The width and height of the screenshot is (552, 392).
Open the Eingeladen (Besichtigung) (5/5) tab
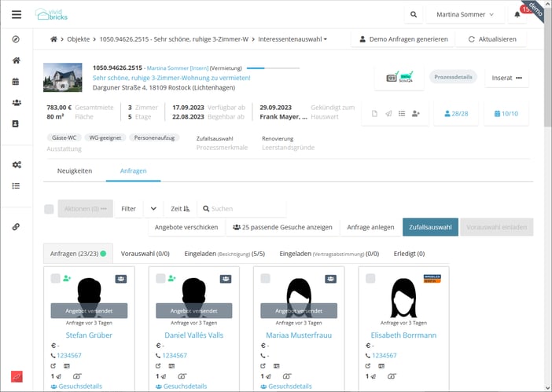tap(224, 254)
